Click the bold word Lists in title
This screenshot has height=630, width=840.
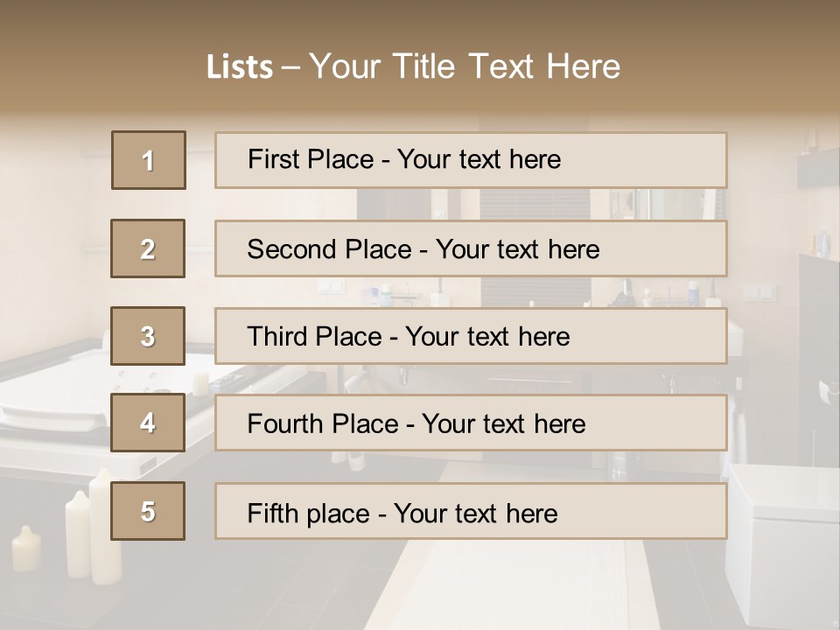pos(240,67)
